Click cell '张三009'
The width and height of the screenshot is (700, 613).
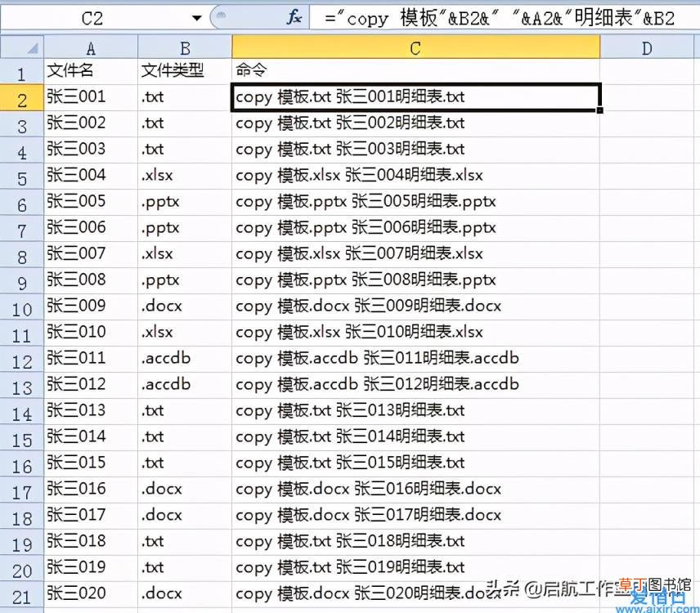point(91,306)
